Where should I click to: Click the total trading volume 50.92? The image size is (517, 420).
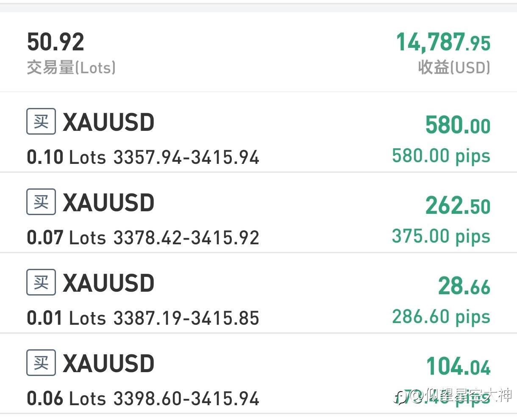pyautogui.click(x=56, y=42)
